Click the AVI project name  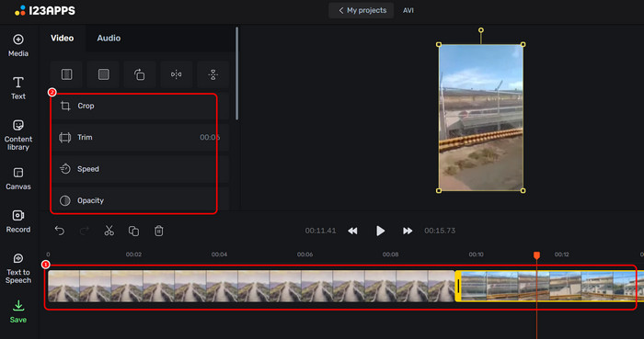point(408,11)
